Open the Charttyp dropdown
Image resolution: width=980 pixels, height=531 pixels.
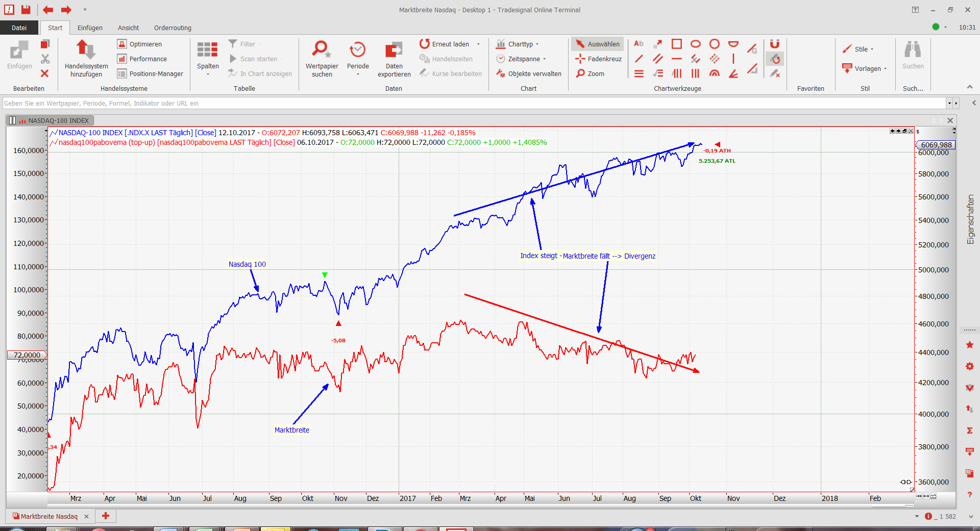pyautogui.click(x=518, y=44)
